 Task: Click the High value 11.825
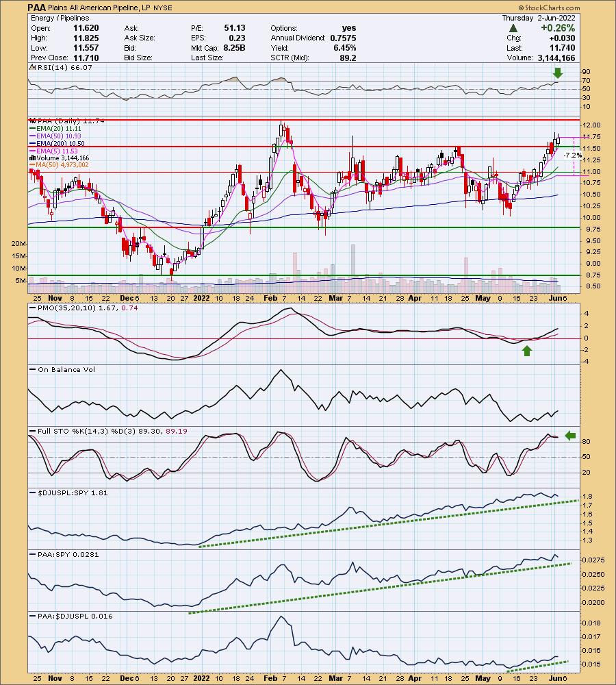86,38
